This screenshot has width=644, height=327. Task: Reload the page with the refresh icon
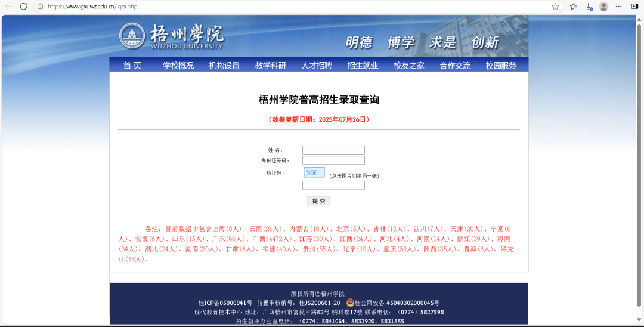[23, 6]
